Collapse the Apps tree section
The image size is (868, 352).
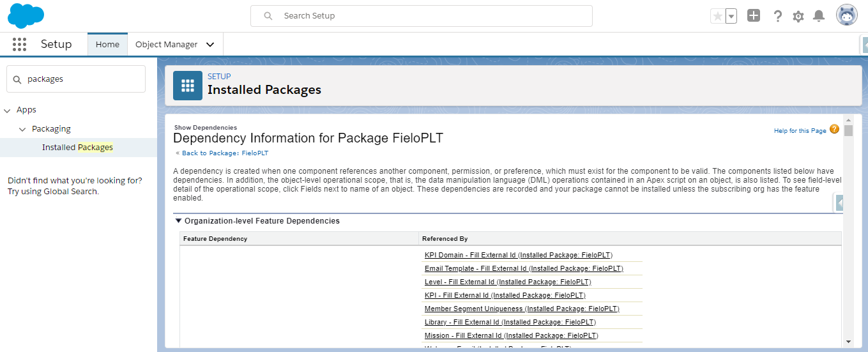pos(8,111)
